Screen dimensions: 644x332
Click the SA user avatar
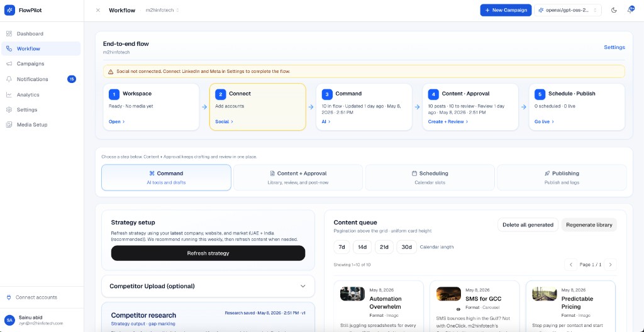pyautogui.click(x=9, y=320)
